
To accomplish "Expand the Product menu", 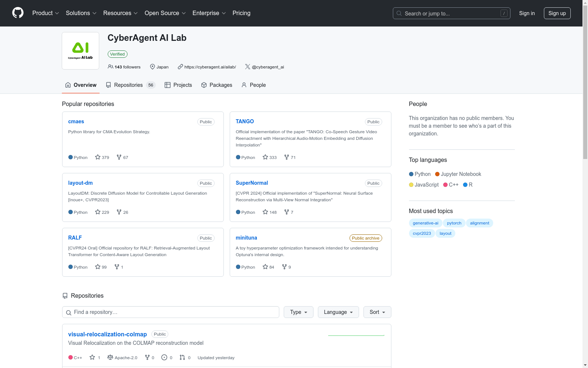I will click(x=46, y=13).
